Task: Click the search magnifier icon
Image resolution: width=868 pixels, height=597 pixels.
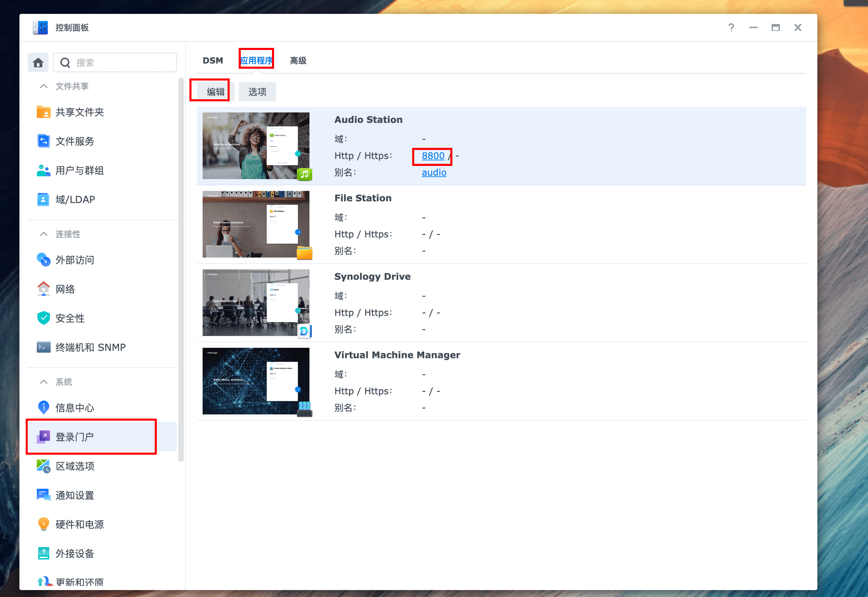Action: [65, 62]
